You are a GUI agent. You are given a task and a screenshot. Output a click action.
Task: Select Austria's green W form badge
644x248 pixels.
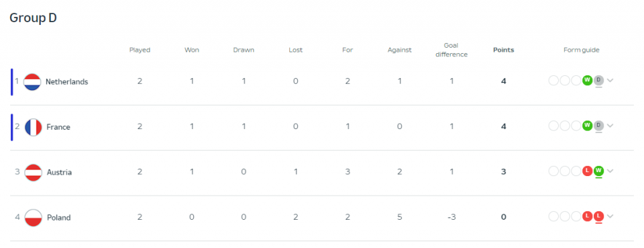(x=598, y=171)
